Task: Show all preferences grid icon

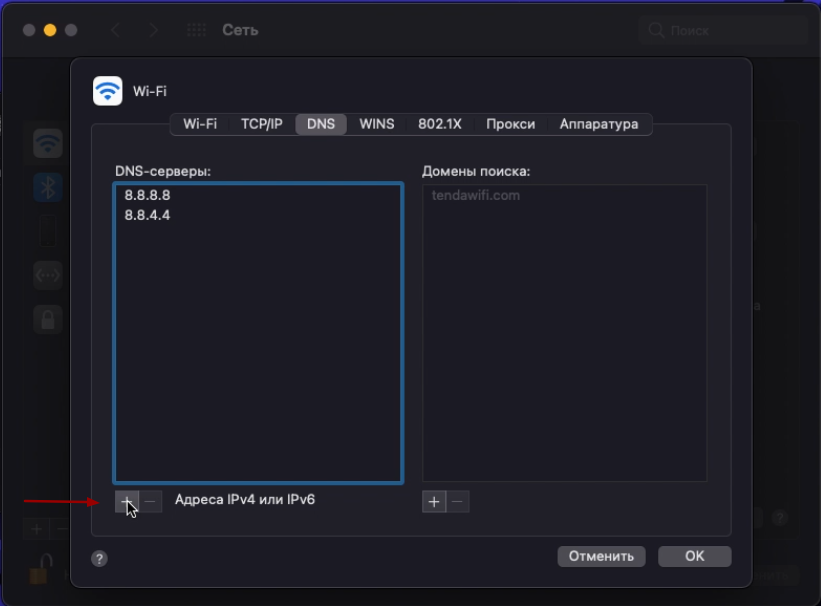Action: 197,30
